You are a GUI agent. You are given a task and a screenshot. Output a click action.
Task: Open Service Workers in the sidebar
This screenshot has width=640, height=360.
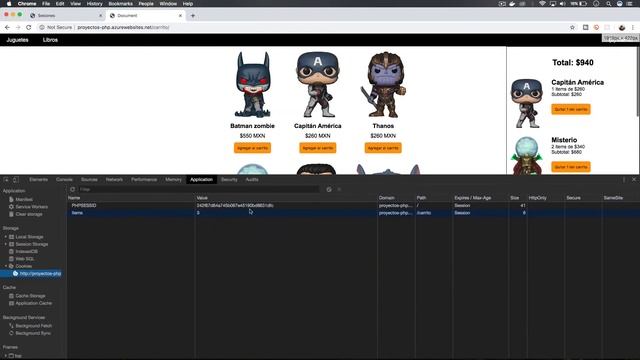[x=31, y=207]
